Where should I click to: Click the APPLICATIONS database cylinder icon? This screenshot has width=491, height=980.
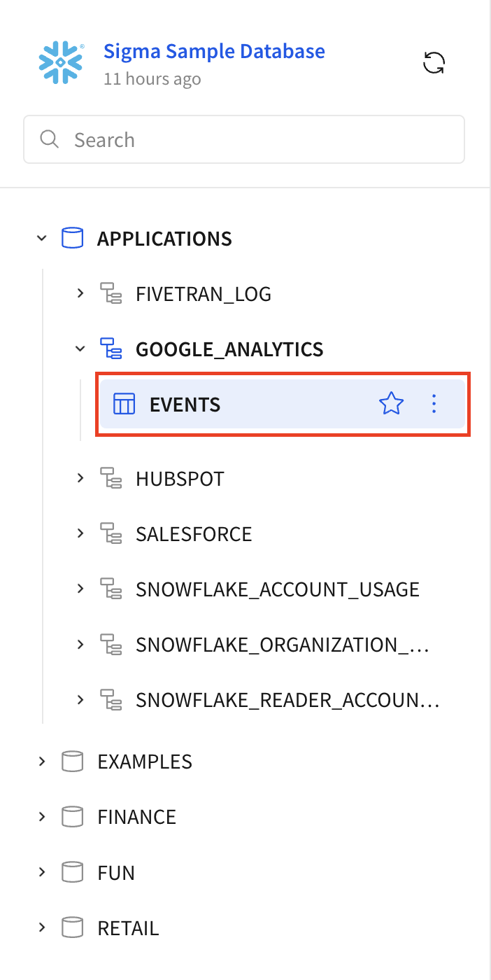click(x=72, y=238)
